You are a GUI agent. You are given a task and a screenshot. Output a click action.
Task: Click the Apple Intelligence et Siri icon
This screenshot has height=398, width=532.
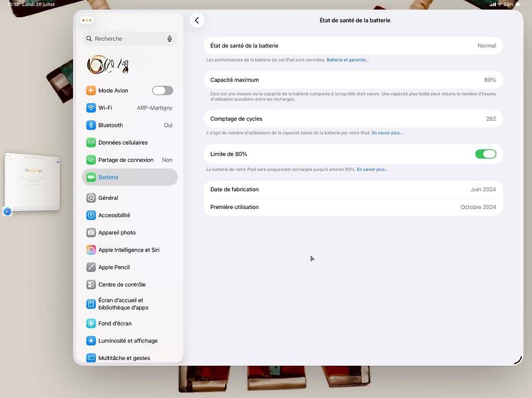point(91,250)
